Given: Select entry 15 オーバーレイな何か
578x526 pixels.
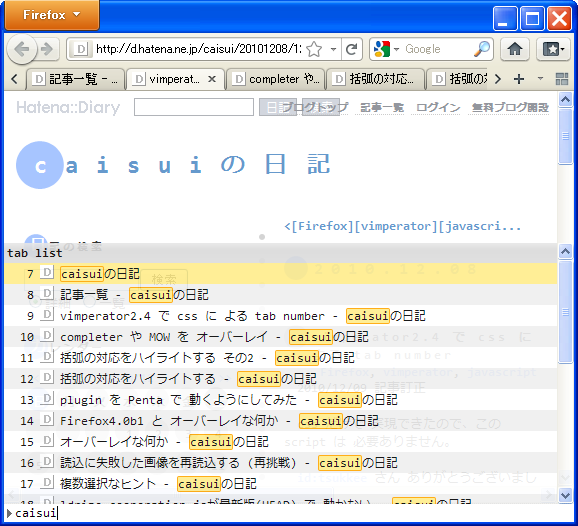Looking at the screenshot, I should [281, 442].
